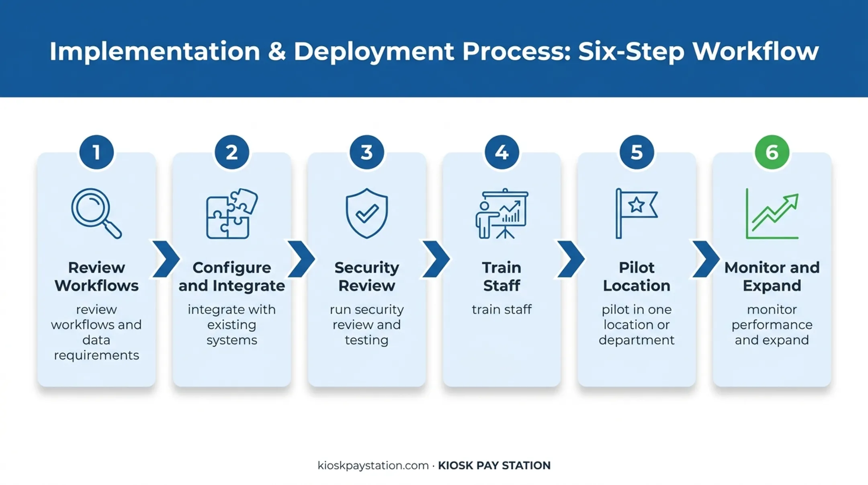
Task: Click the green growth chart icon in step 6
Action: pos(772,214)
